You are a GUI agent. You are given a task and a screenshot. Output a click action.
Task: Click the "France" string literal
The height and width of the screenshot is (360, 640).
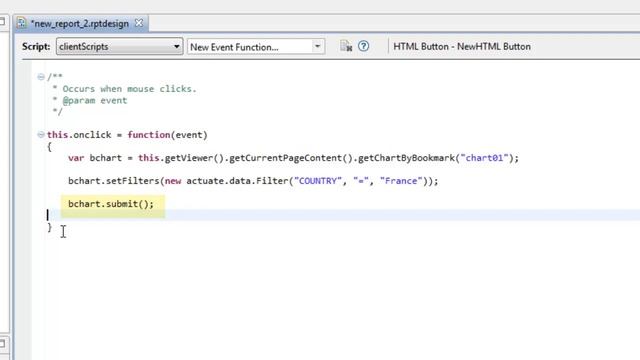click(x=401, y=181)
